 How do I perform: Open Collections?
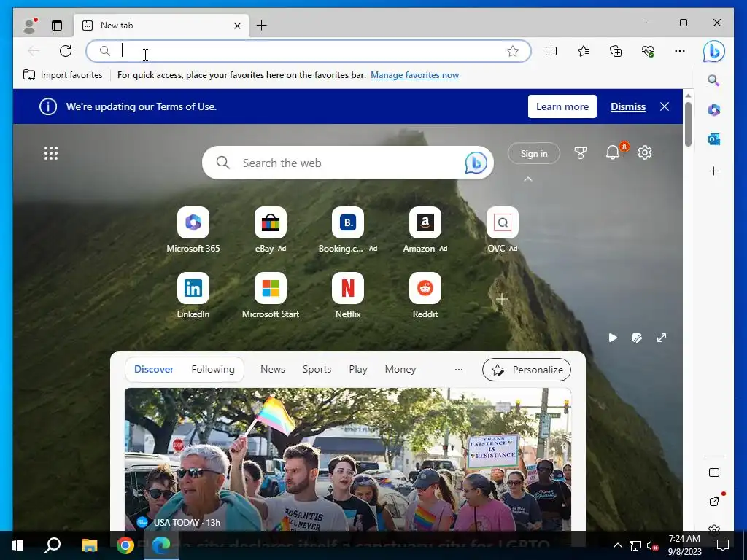coord(616,51)
